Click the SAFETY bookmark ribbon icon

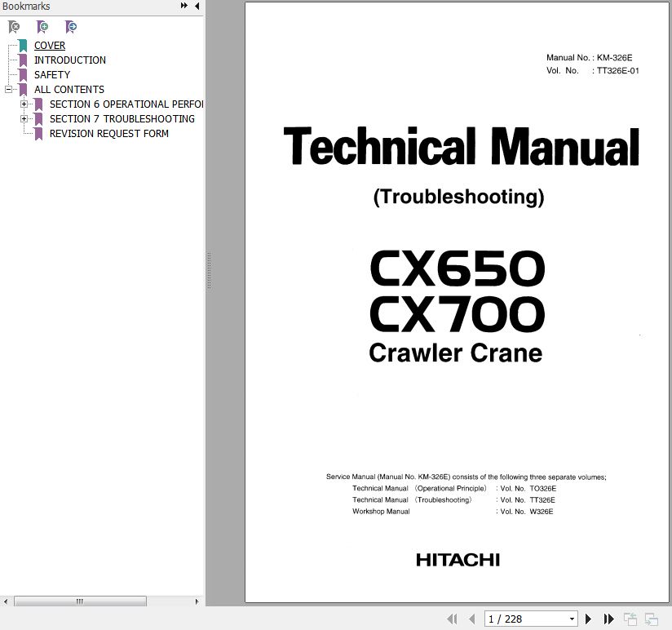[x=23, y=74]
